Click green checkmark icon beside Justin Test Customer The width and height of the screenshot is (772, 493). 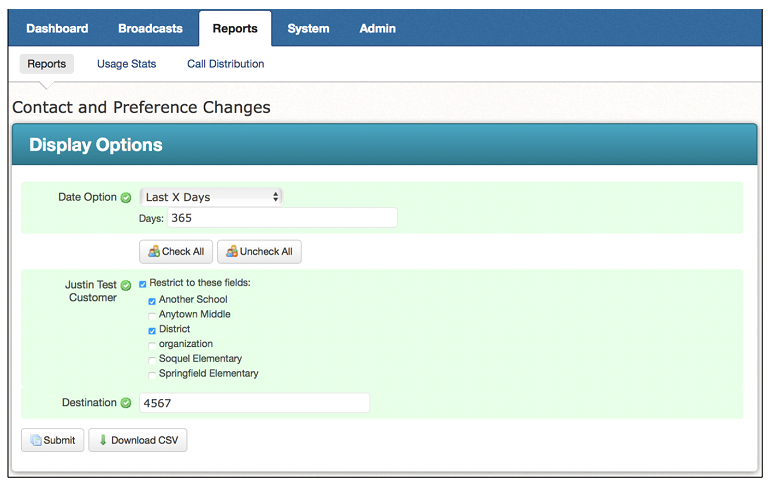point(126,286)
